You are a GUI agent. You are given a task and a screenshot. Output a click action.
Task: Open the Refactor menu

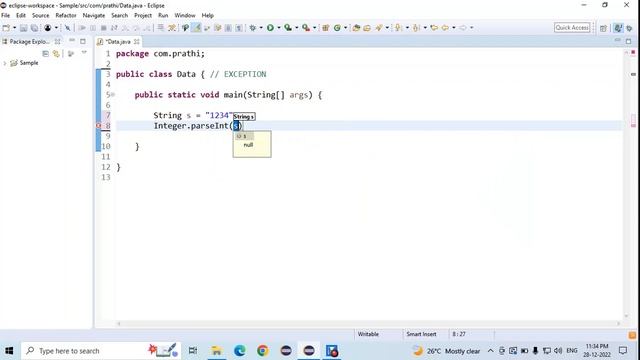click(x=66, y=16)
